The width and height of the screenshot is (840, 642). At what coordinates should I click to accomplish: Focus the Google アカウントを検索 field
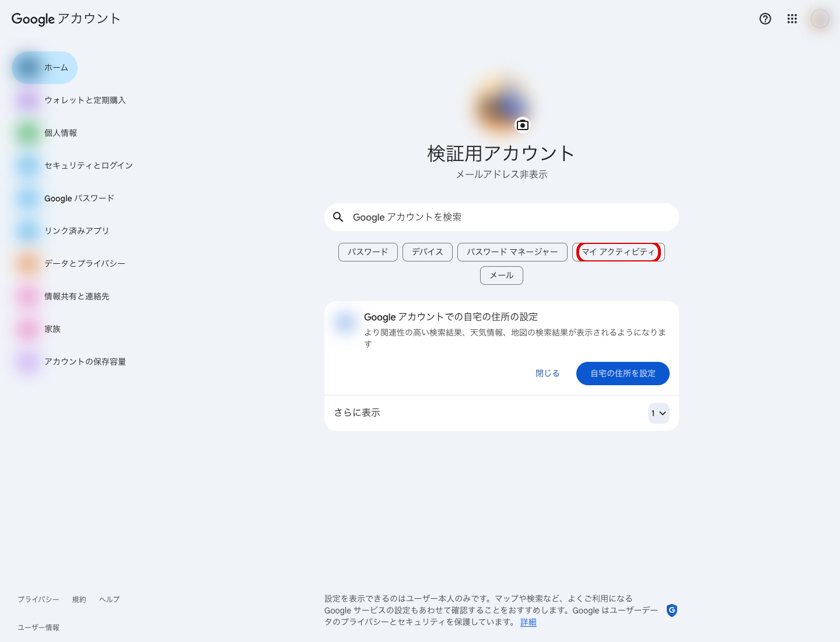(502, 217)
